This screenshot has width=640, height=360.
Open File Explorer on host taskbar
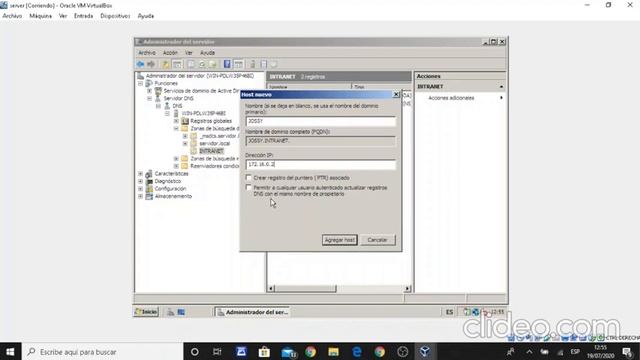tap(333, 351)
